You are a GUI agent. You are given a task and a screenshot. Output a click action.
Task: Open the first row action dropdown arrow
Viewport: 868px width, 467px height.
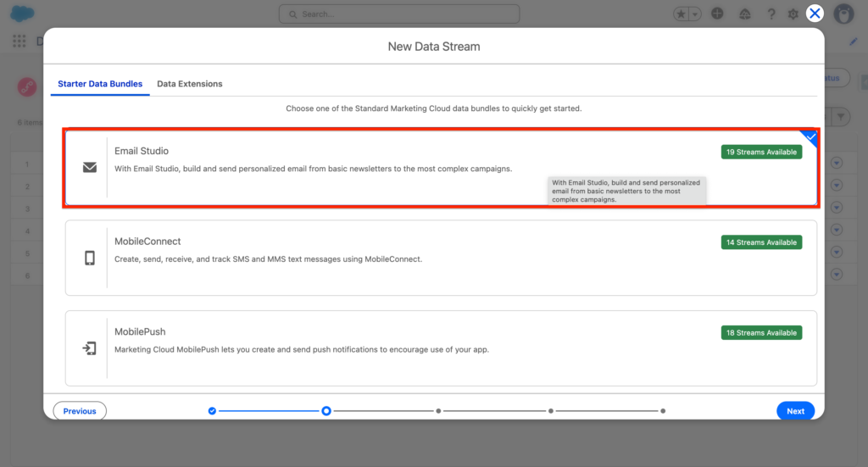(x=837, y=164)
